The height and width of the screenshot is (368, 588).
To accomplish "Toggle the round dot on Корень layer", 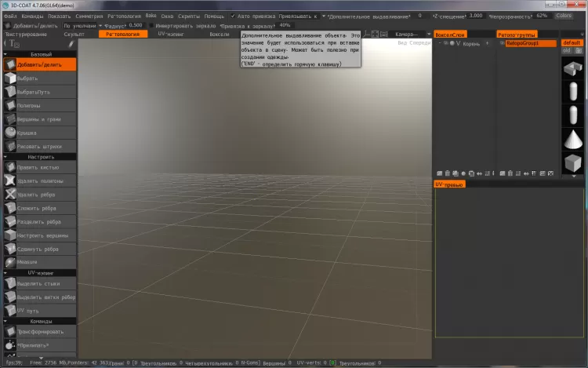I will (452, 43).
